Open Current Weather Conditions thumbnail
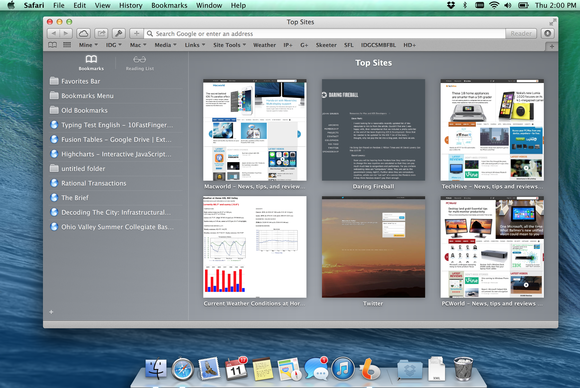This screenshot has height=388, width=580. (254, 247)
